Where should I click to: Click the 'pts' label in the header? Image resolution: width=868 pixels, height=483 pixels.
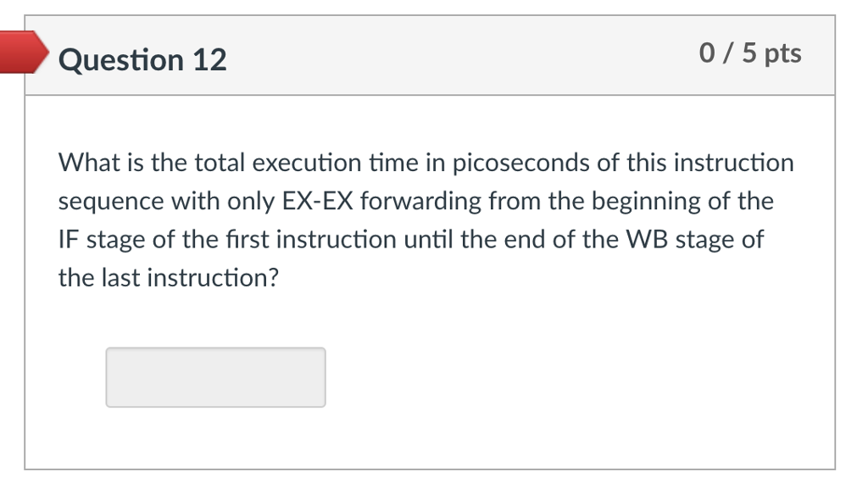(782, 53)
